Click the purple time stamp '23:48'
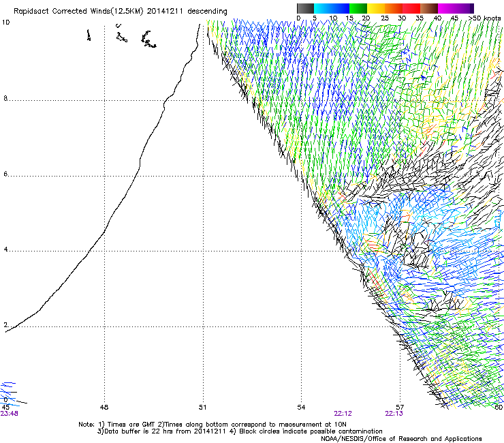 click(10, 414)
